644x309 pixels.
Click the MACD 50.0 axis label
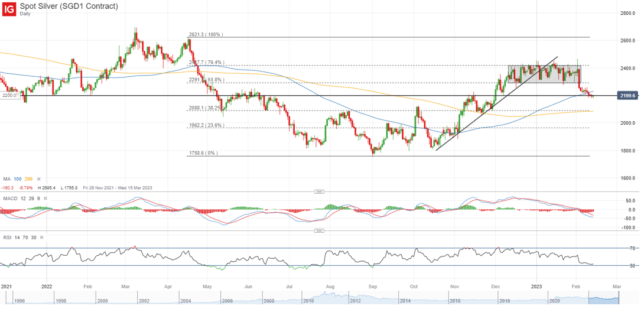coord(630,201)
